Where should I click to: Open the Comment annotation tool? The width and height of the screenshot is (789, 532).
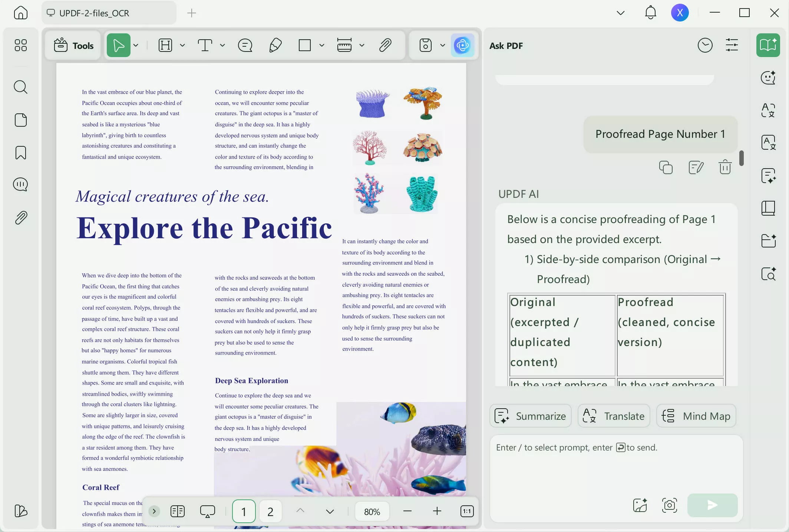pos(245,45)
